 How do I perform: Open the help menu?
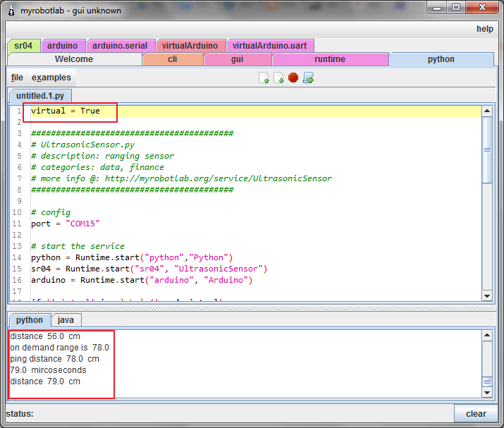point(485,29)
